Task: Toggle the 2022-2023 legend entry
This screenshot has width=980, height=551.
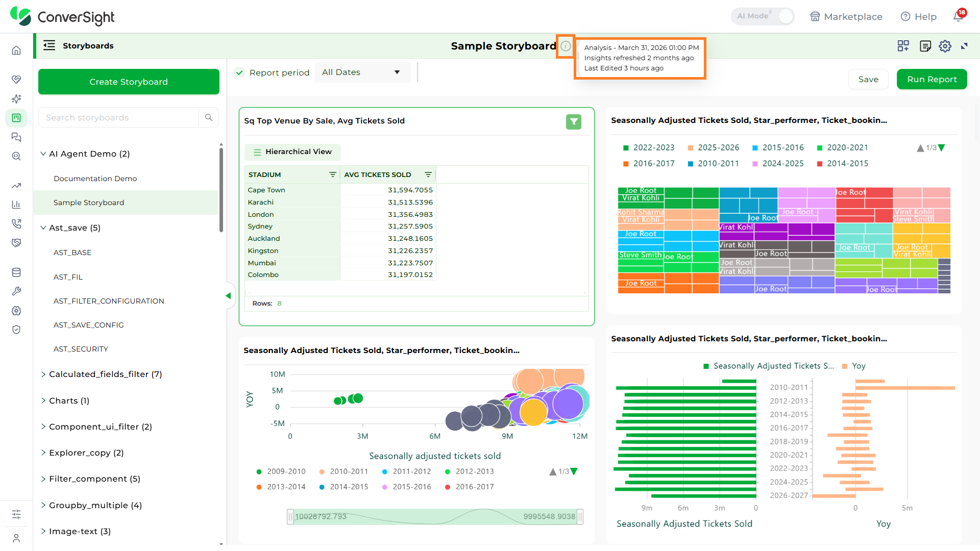Action: tap(648, 147)
